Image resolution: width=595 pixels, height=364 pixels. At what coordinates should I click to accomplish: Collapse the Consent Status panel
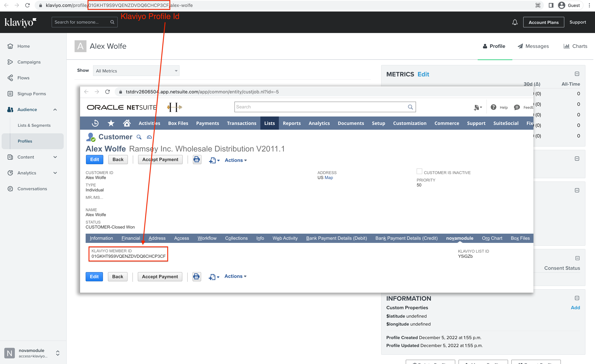tap(577, 258)
